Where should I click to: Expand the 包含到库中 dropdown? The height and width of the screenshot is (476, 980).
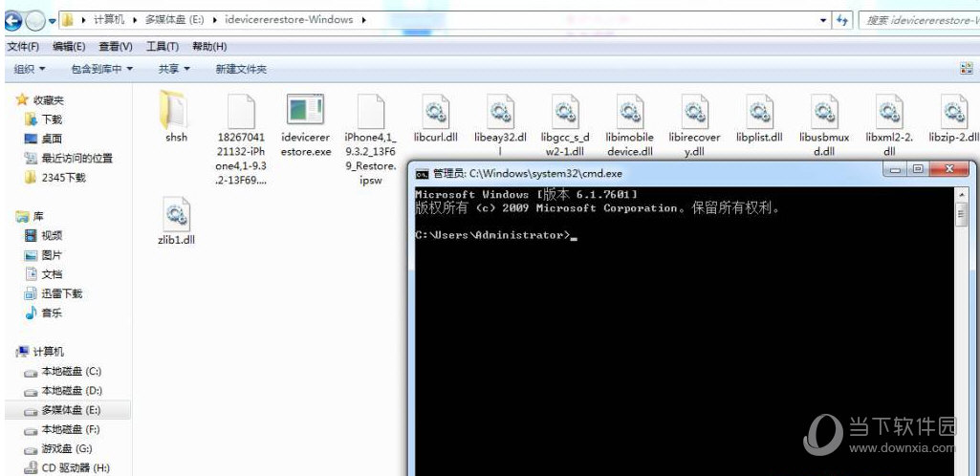102,69
